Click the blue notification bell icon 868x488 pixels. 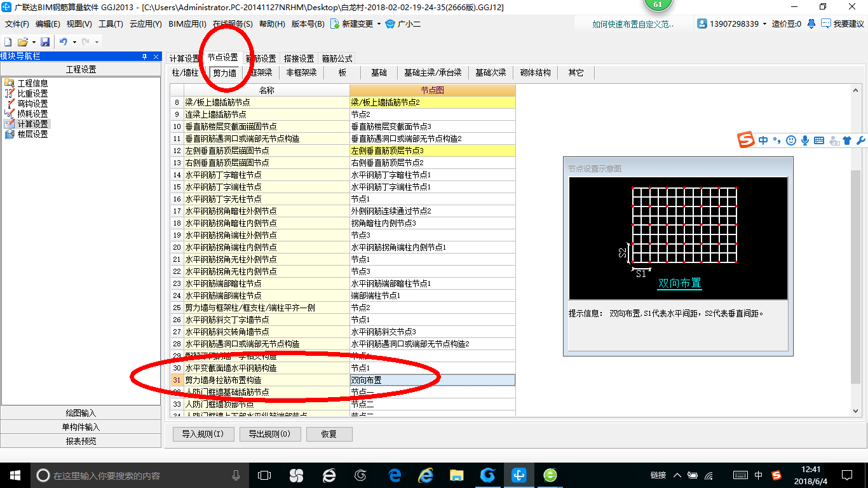(x=811, y=24)
